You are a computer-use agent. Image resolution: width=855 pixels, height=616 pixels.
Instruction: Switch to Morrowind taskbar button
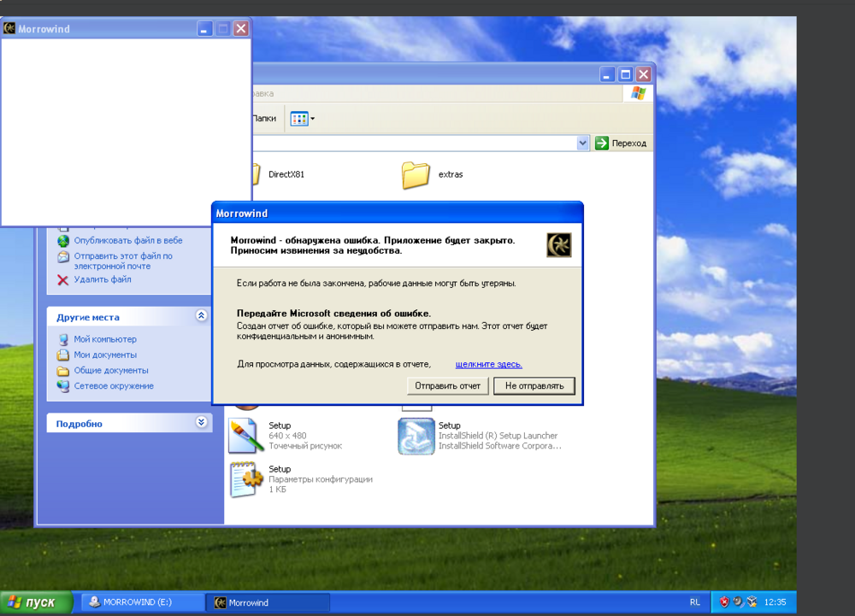[x=268, y=602]
